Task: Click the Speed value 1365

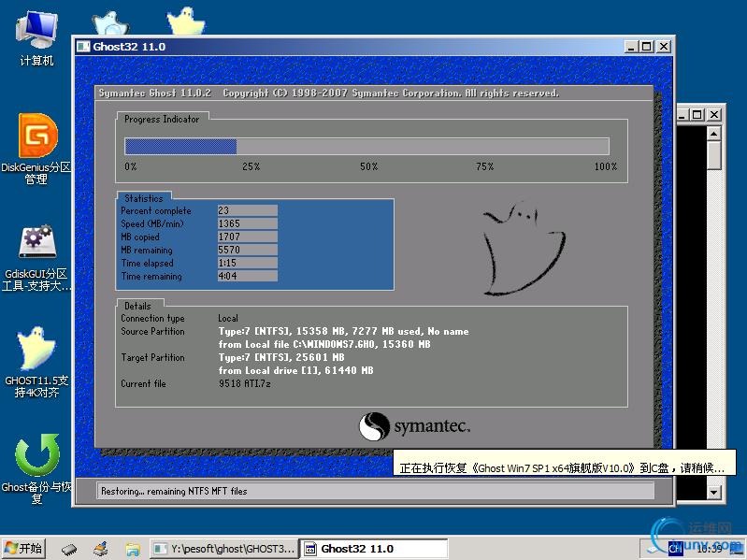Action: (247, 223)
